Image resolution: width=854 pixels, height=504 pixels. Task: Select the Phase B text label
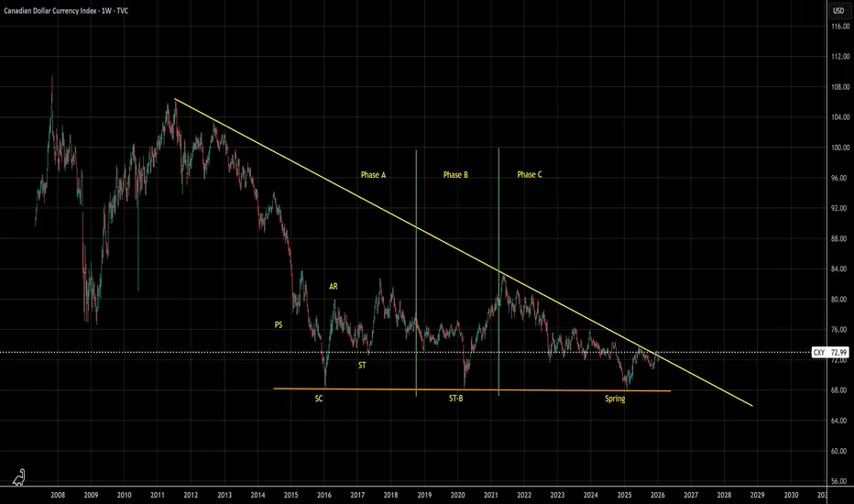pyautogui.click(x=455, y=175)
